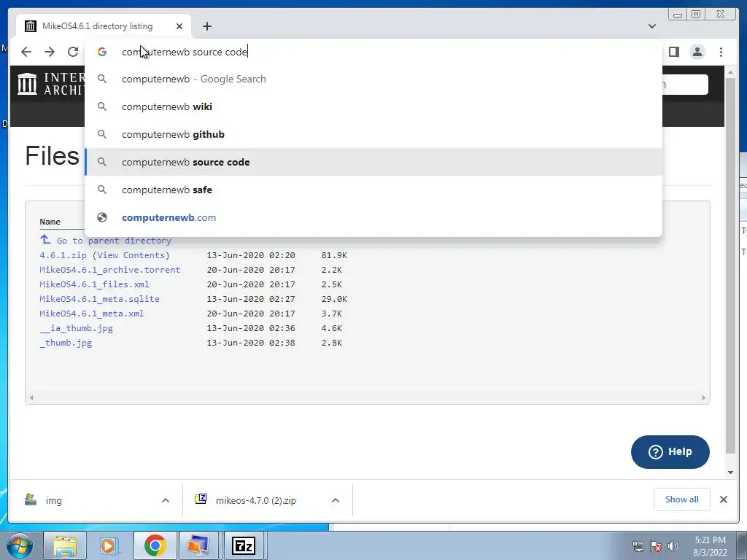Click the Google icon in the address bar
747x560 pixels.
102,52
